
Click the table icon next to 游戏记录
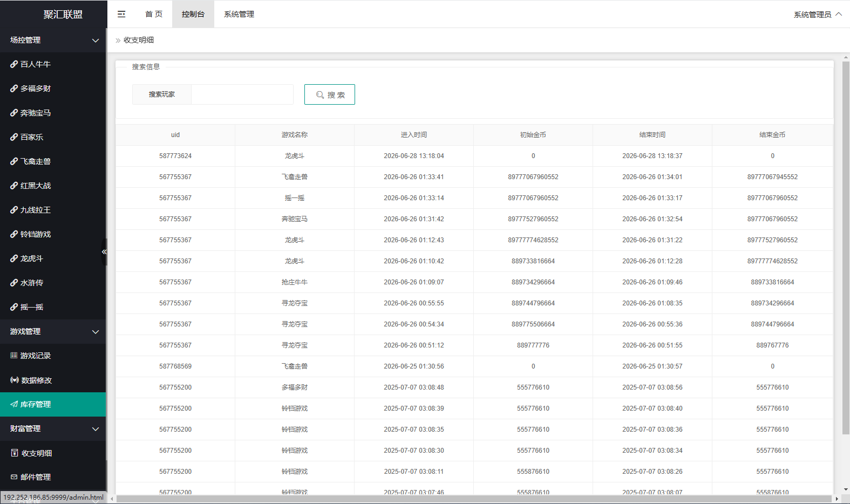pos(14,356)
